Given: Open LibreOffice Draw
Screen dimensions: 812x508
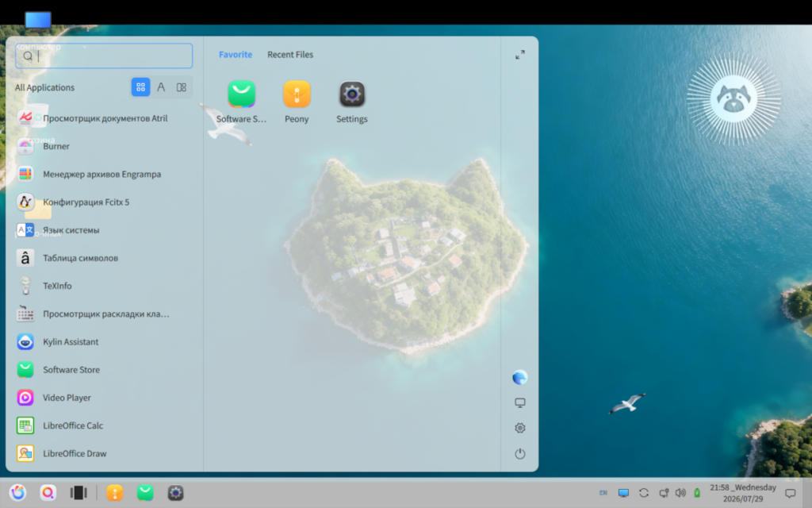Looking at the screenshot, I should click(104, 454).
